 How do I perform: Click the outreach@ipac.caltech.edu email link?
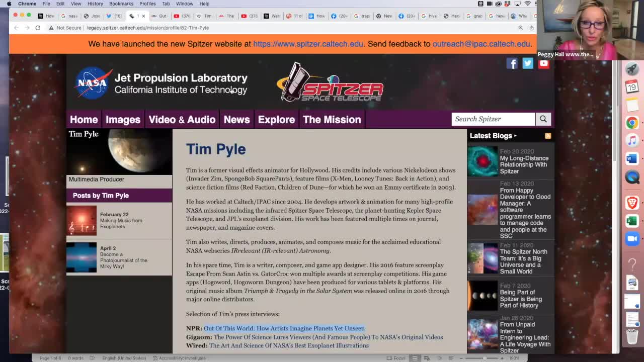[481, 44]
